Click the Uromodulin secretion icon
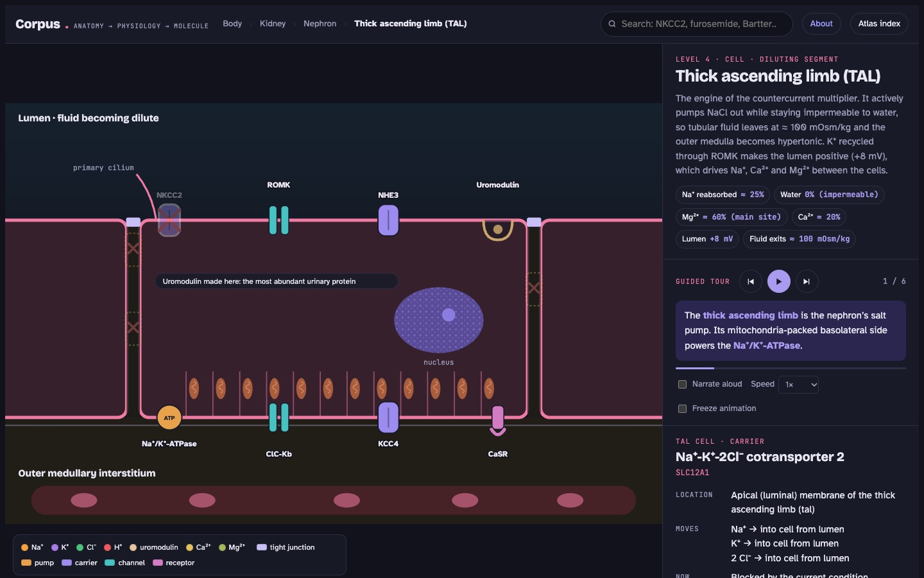Screen dimensions: 924x578 (x=498, y=229)
